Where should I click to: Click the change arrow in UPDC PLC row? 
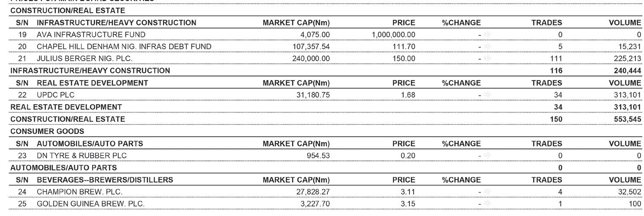[487, 95]
